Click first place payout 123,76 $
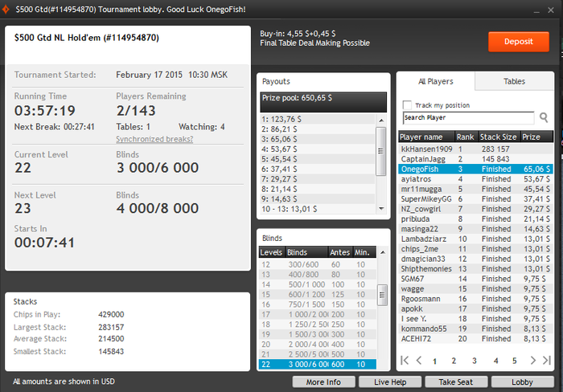 point(318,119)
